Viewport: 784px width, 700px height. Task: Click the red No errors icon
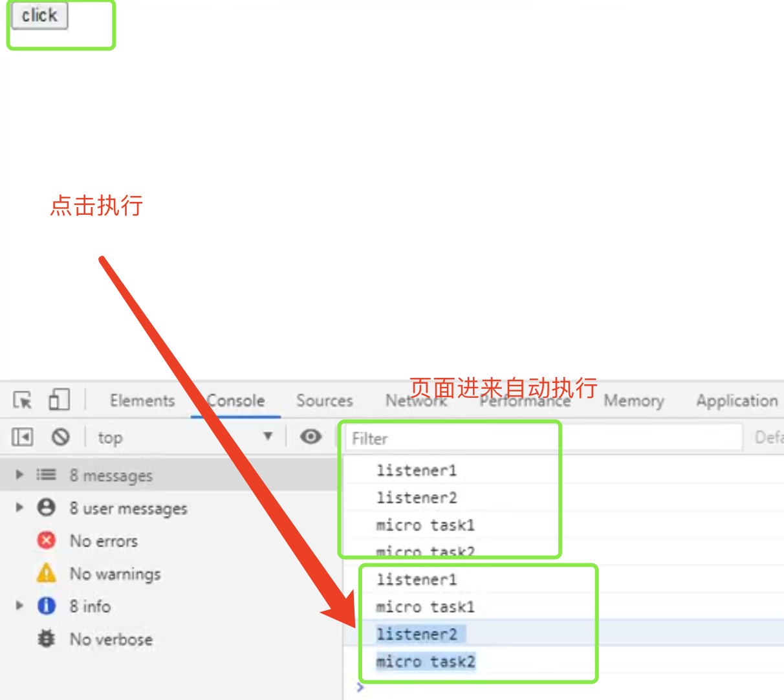pyautogui.click(x=47, y=540)
